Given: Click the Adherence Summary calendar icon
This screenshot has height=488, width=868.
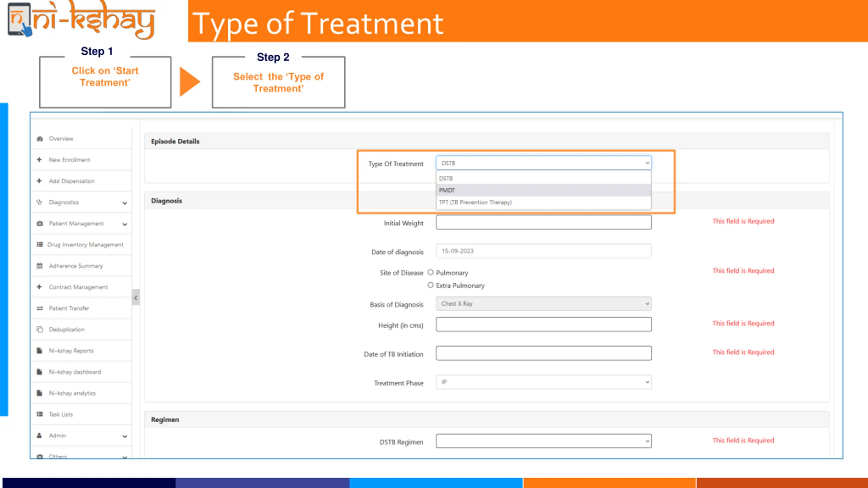Looking at the screenshot, I should 40,266.
